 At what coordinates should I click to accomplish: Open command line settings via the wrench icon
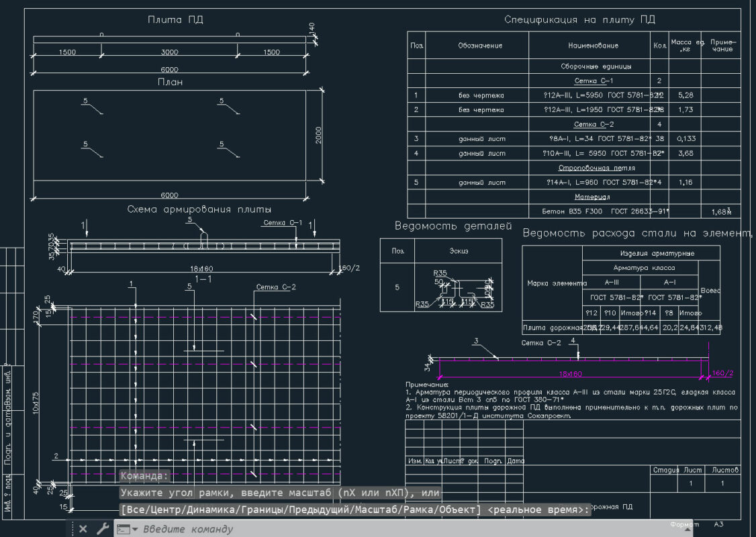tap(103, 529)
